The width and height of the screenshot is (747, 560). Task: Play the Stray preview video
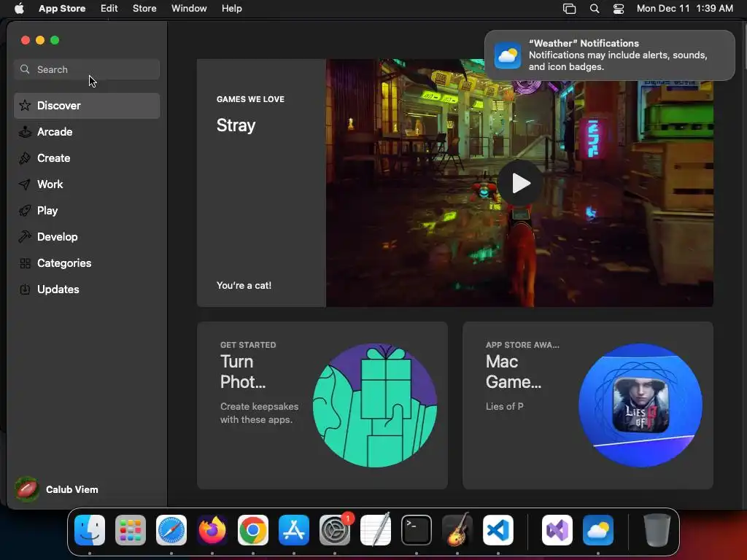click(520, 183)
